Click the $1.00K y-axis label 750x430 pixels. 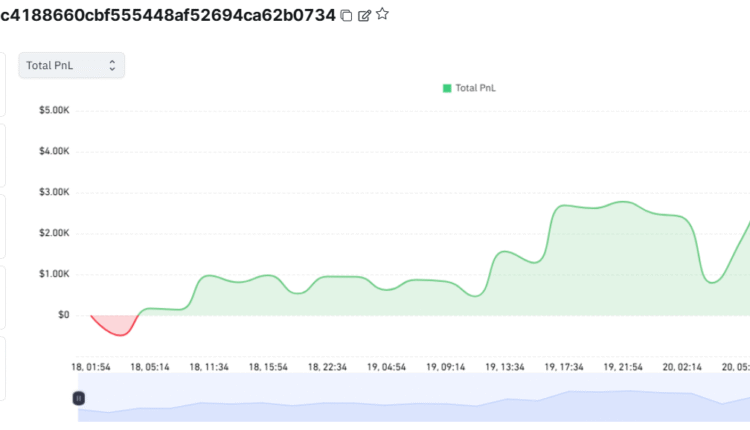pyautogui.click(x=54, y=274)
